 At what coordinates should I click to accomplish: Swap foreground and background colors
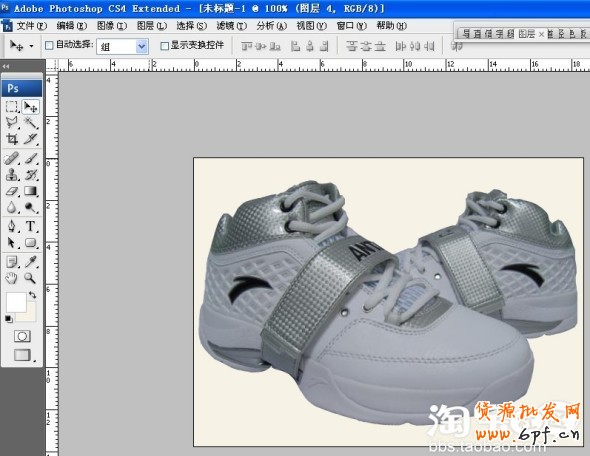33,295
